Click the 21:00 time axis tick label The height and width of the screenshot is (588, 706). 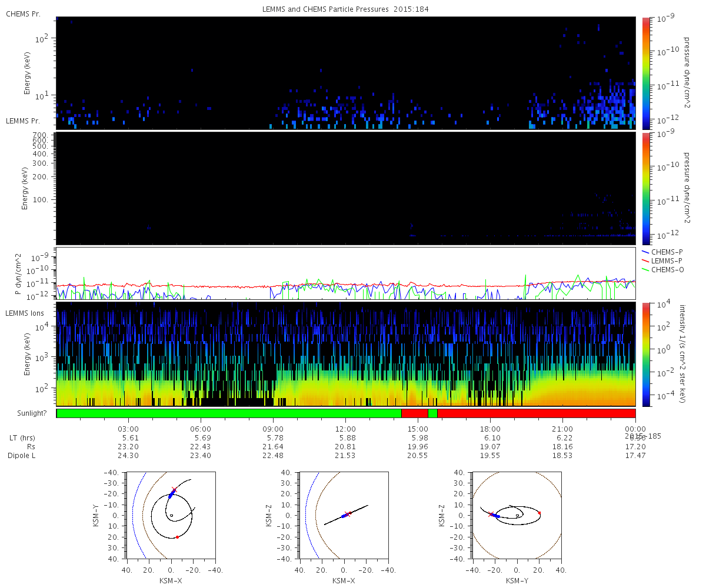click(562, 429)
